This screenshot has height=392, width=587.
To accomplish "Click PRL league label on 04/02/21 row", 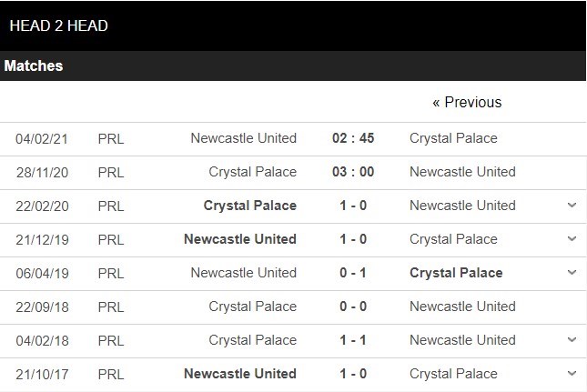I will click(x=111, y=138).
